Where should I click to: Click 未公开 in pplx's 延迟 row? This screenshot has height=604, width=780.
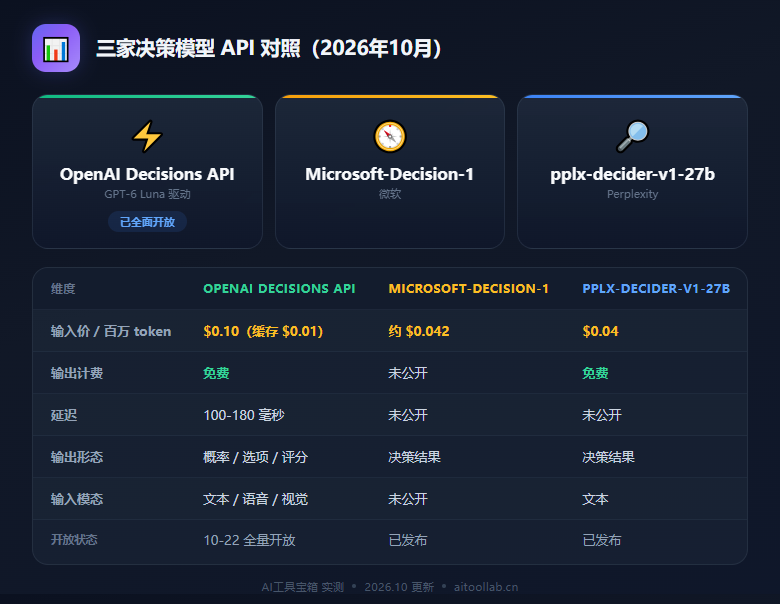click(602, 415)
